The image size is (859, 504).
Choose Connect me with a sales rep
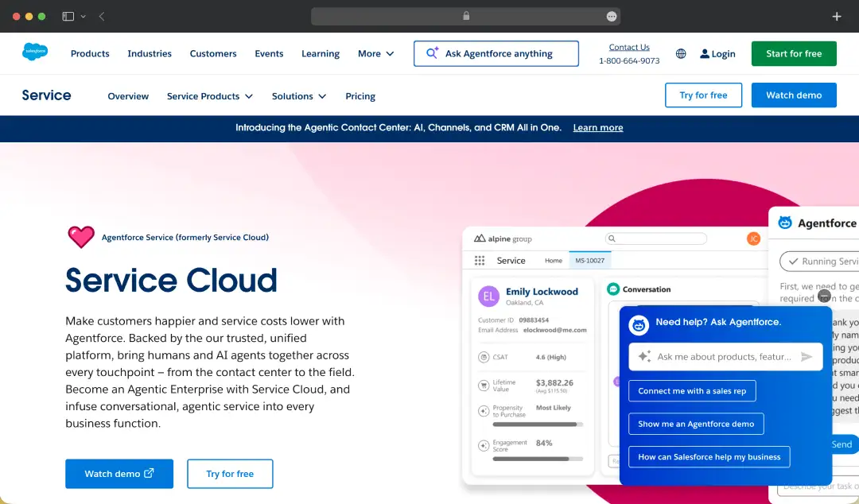coord(691,390)
